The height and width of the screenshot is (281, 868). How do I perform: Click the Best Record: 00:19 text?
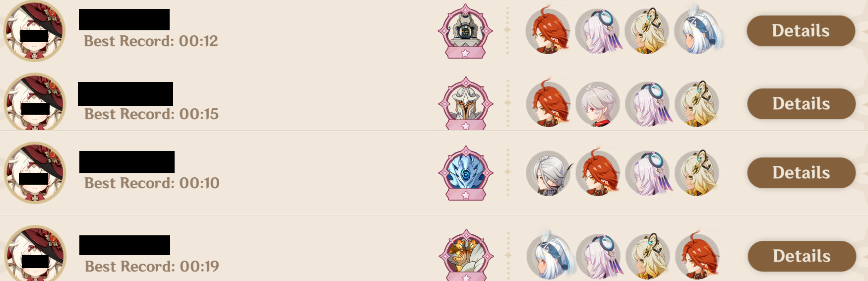point(152,267)
